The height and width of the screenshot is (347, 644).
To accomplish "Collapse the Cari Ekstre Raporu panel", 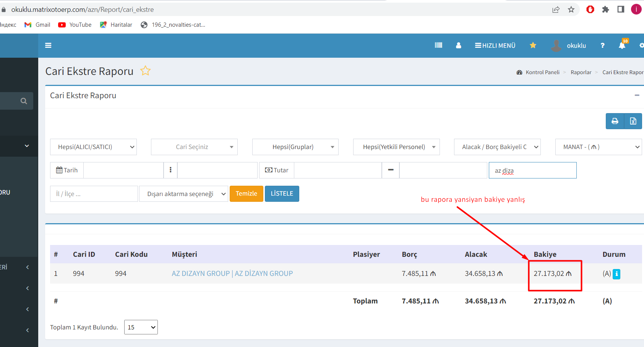I will point(637,96).
